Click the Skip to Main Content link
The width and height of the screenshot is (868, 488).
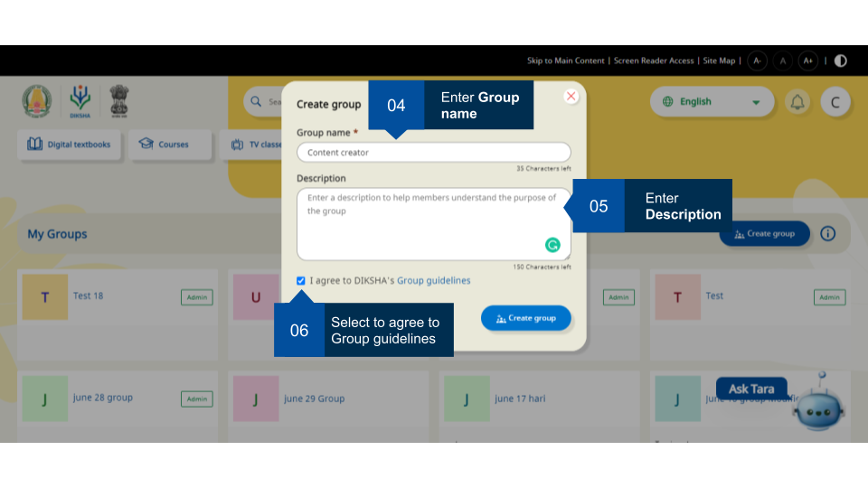tap(565, 61)
